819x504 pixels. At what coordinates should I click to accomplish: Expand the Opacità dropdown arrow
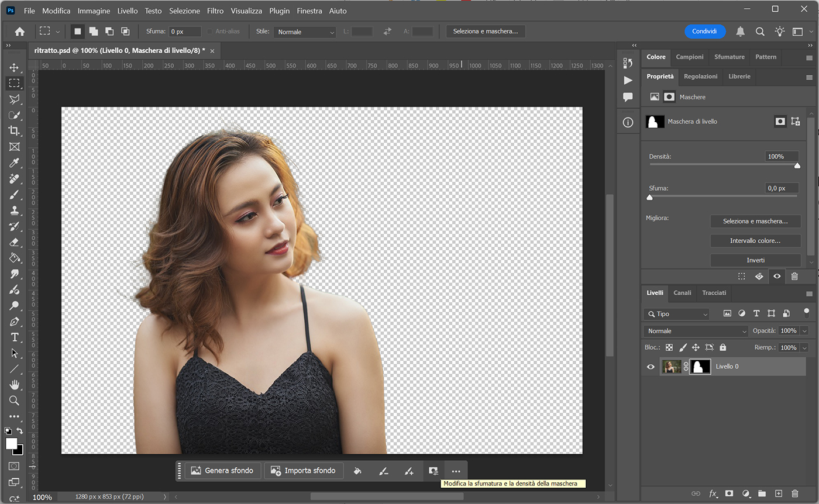tap(804, 331)
